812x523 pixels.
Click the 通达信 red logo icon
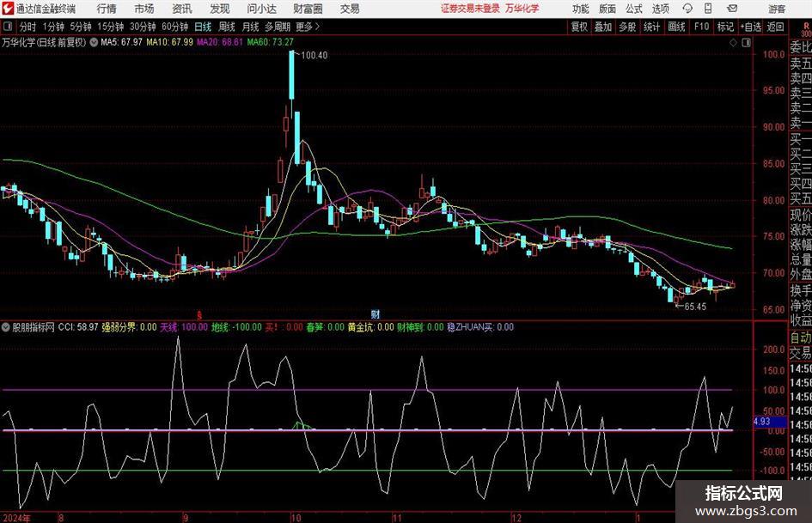click(x=7, y=9)
